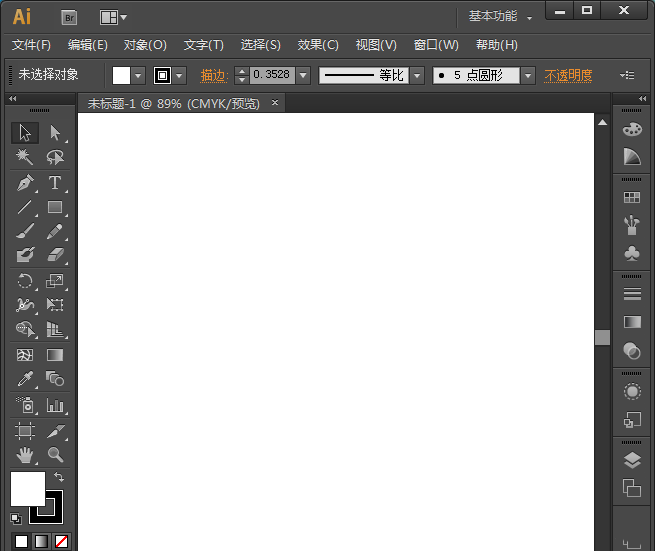The width and height of the screenshot is (655, 551).
Task: Open the Symbols panel club icon
Action: pos(632,253)
